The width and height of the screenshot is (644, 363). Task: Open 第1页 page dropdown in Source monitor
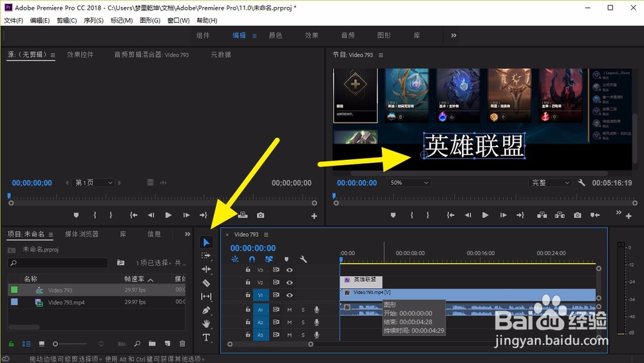(93, 182)
